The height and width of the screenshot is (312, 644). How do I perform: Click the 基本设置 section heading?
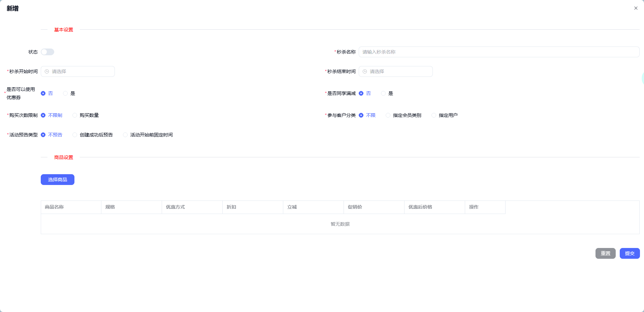(63, 30)
